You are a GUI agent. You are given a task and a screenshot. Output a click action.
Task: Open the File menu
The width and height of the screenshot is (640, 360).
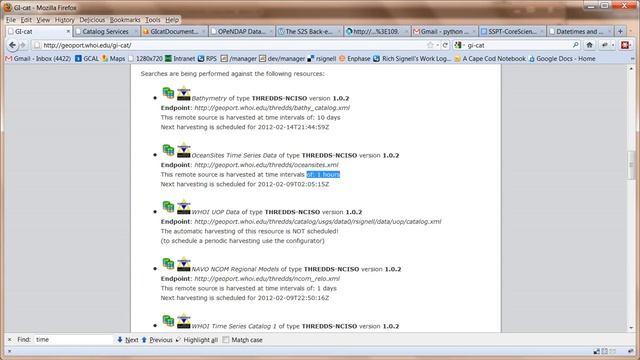point(11,20)
